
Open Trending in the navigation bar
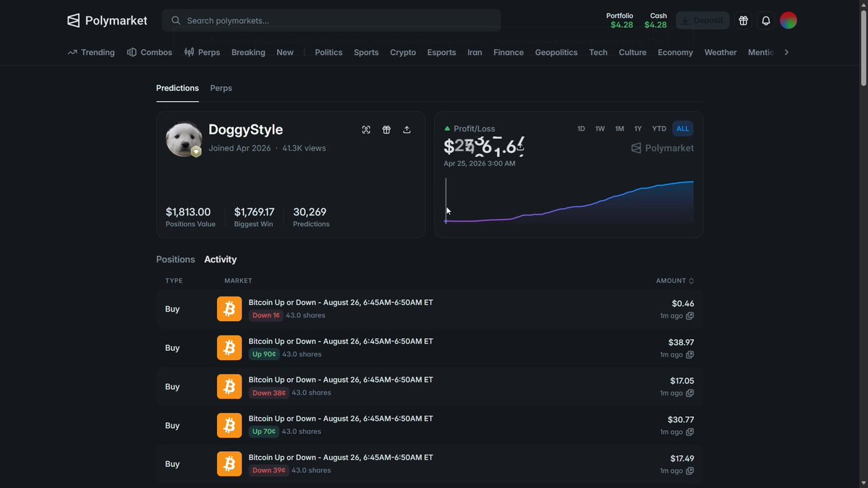91,52
